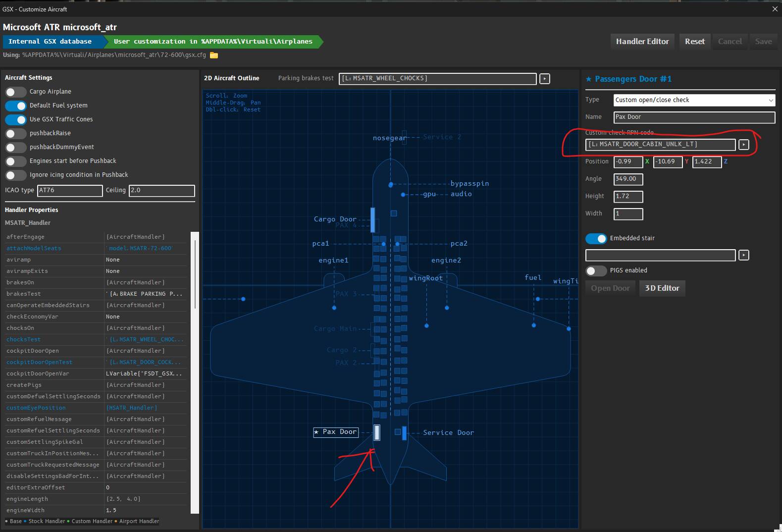
Task: Click the embedded stair code field
Action: coord(660,255)
